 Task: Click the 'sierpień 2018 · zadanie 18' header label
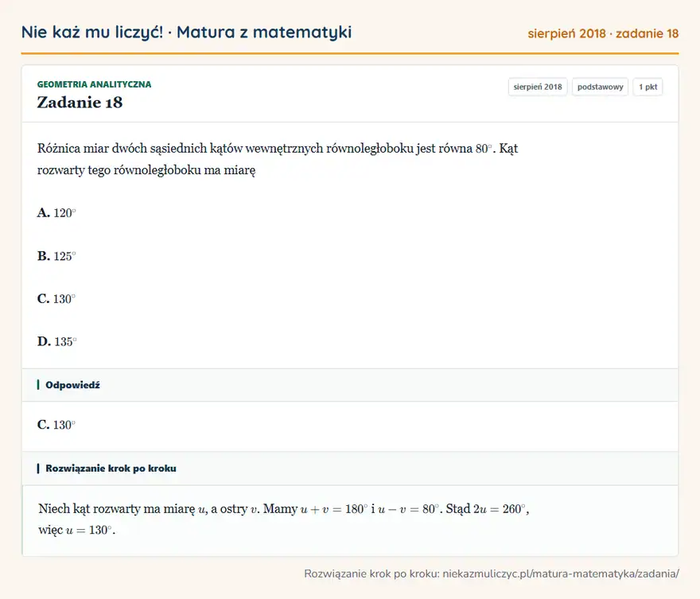point(603,33)
